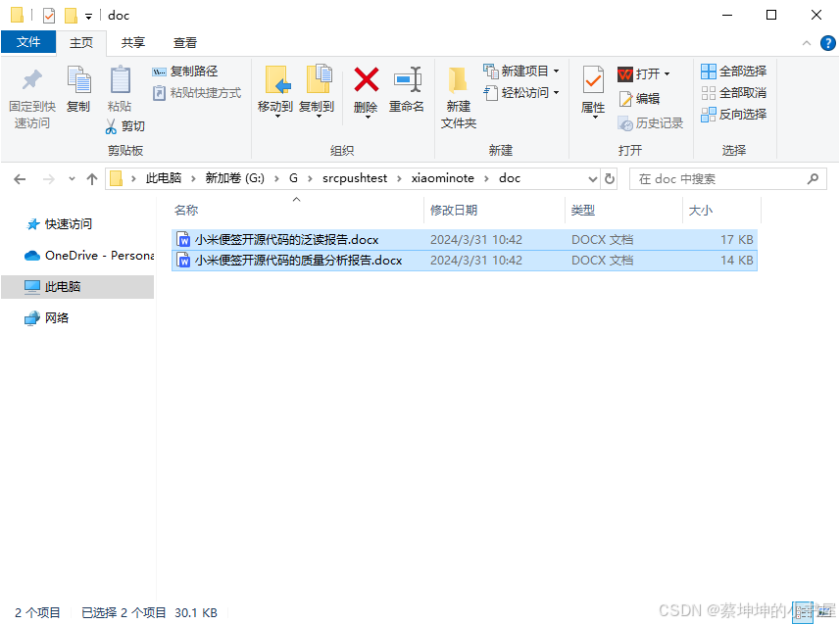Expand chevron after srcpushtest in path
This screenshot has width=840, height=625.
pos(399,179)
